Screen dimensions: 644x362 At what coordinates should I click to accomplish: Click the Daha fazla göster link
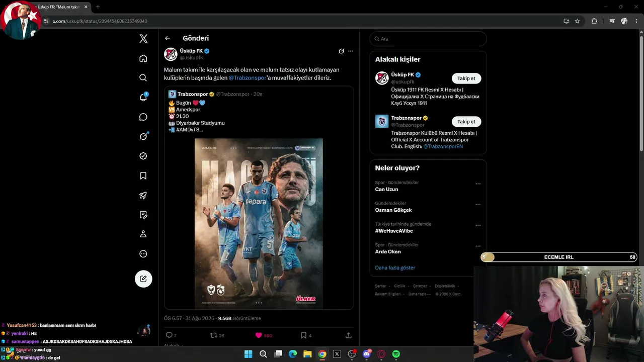click(x=395, y=268)
